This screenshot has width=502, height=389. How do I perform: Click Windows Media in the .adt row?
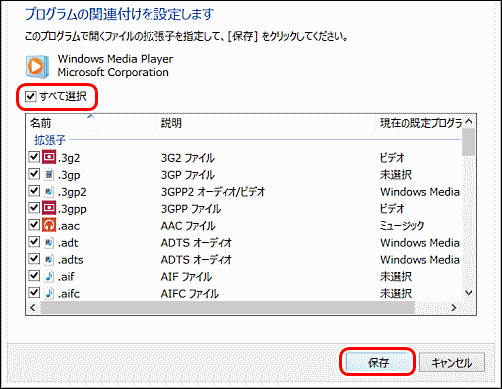(x=420, y=243)
